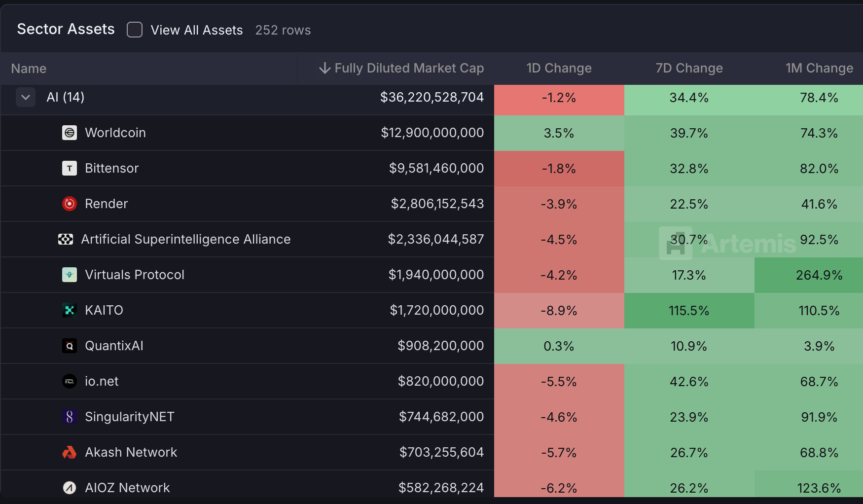The width and height of the screenshot is (863, 504).
Task: Open the Akash Network asset name
Action: point(131,452)
